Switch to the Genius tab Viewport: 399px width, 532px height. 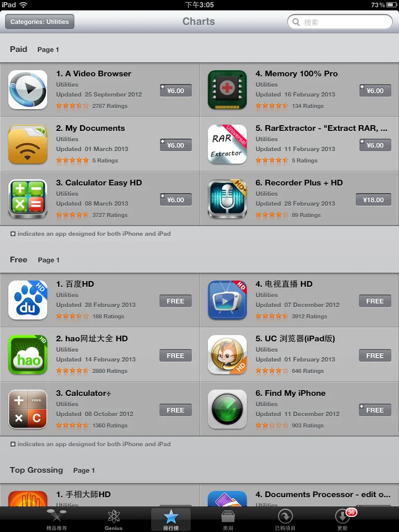coord(114,520)
